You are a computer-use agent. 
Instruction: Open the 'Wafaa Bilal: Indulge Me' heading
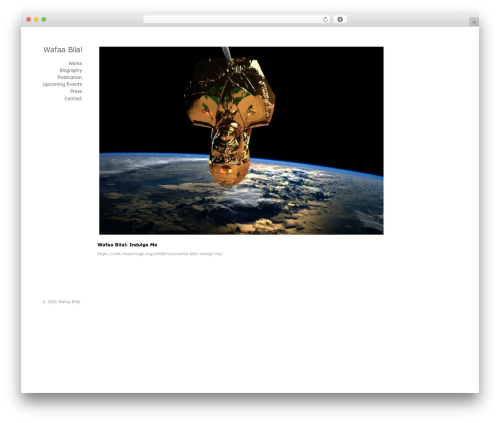tap(127, 245)
